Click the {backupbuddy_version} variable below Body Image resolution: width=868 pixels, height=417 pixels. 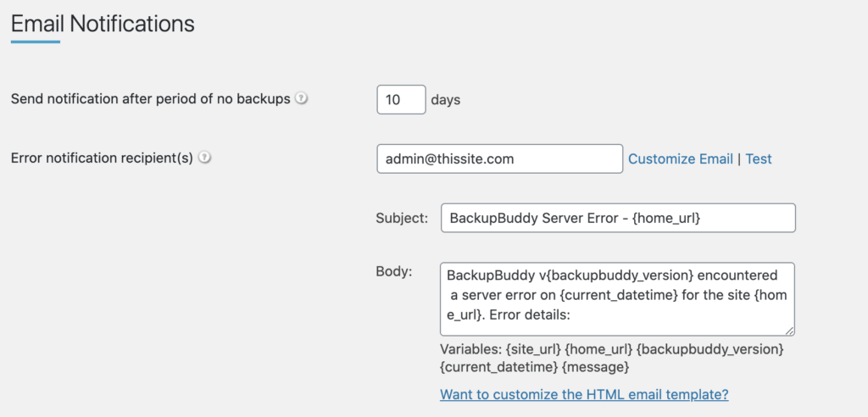[711, 349]
